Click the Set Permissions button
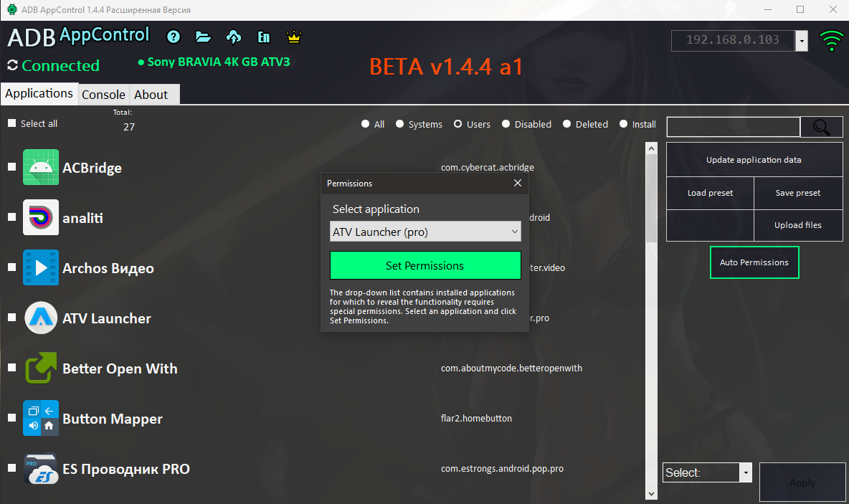This screenshot has height=504, width=849. [424, 265]
